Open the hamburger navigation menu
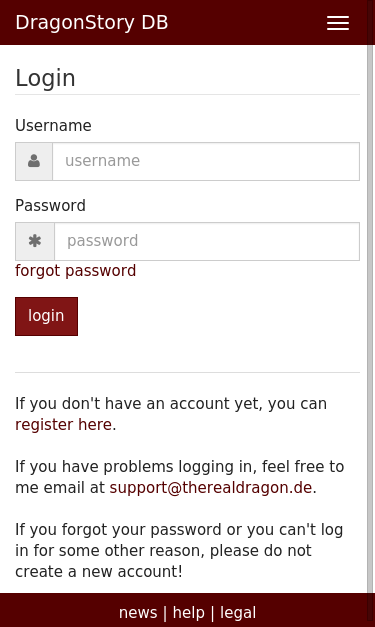 338,23
